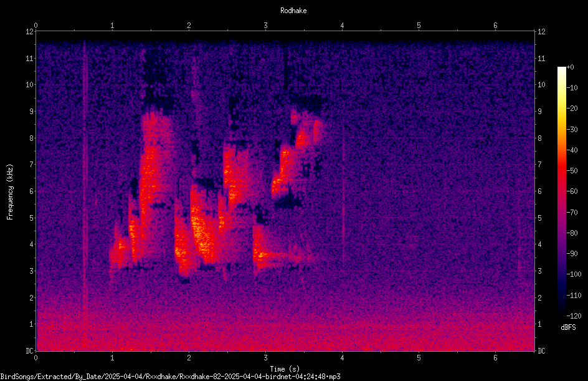Select the 6 kHz label on right frequency axis
Viewport: 588px width, 381px height.
539,191
